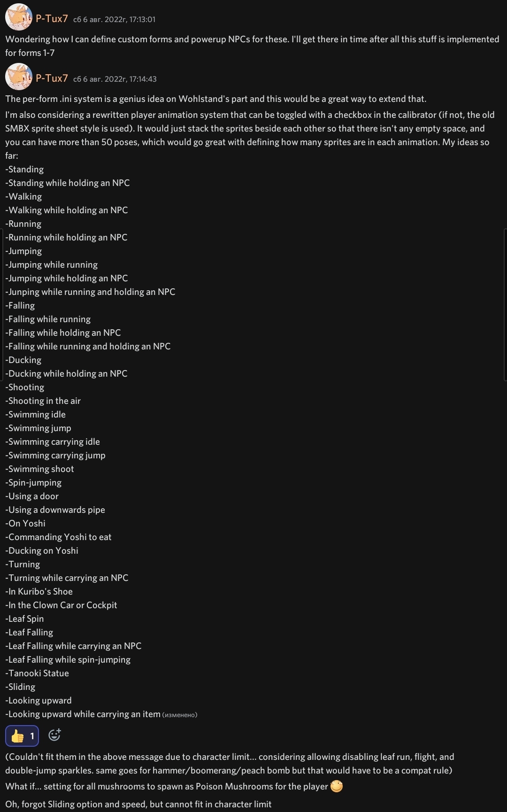Screen dimensions: 507x812
Task: Toggle off the 👍 reaction on the message
Action: click(x=22, y=735)
